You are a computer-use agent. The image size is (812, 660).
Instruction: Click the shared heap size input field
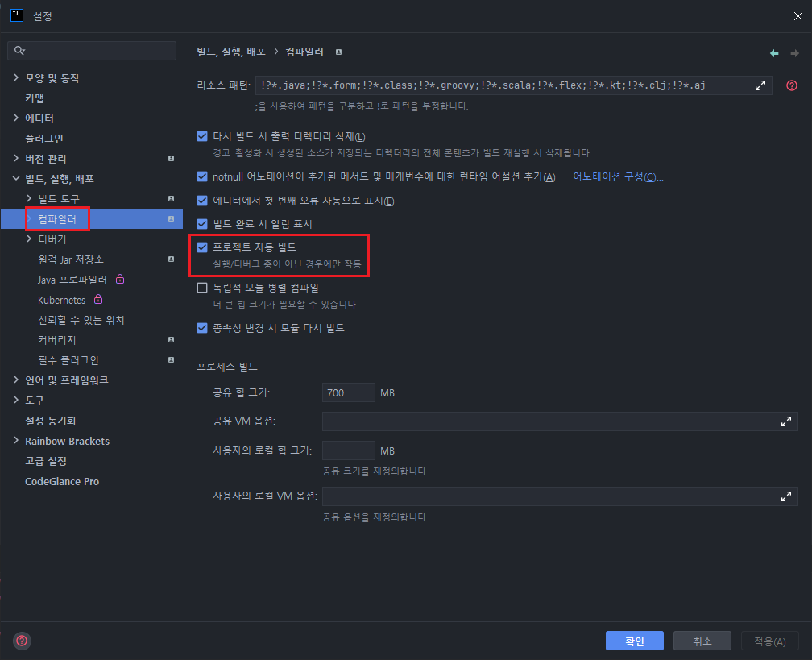click(x=348, y=392)
